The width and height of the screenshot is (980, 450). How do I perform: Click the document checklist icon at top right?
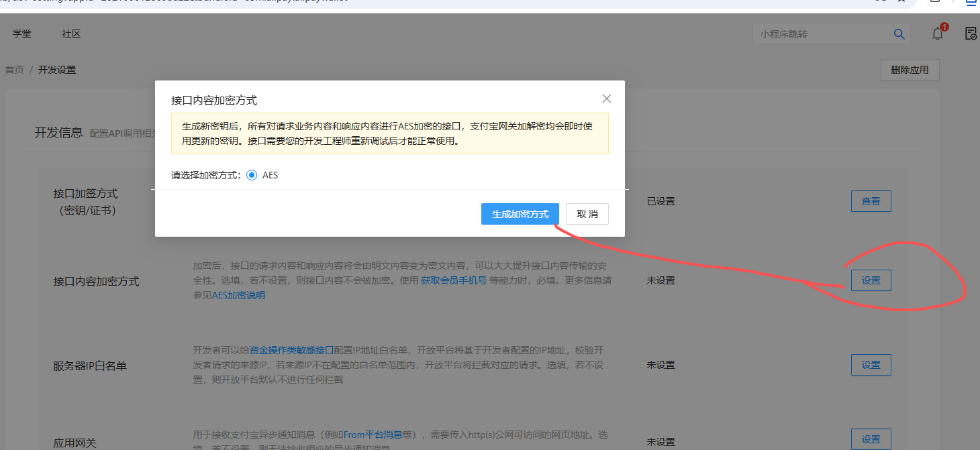(x=970, y=34)
